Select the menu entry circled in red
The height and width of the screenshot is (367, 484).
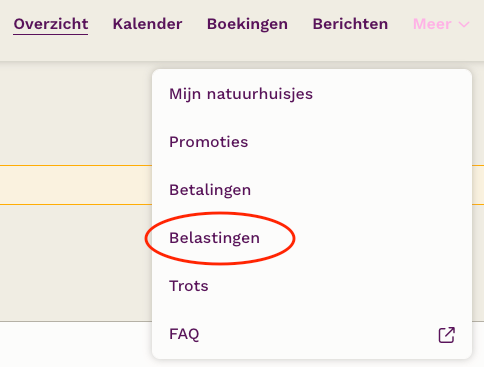(312, 238)
